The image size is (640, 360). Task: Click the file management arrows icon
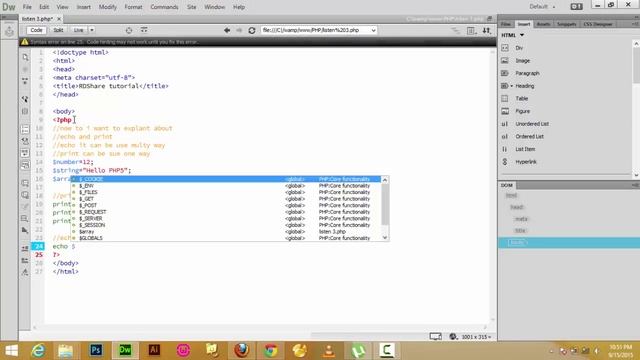[x=487, y=31]
